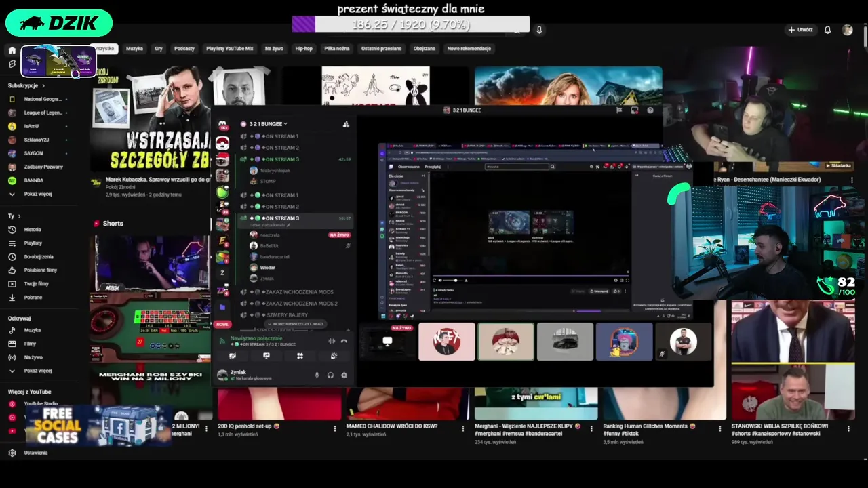Select the Obejrzane filter chip
The width and height of the screenshot is (868, 488).
point(425,49)
